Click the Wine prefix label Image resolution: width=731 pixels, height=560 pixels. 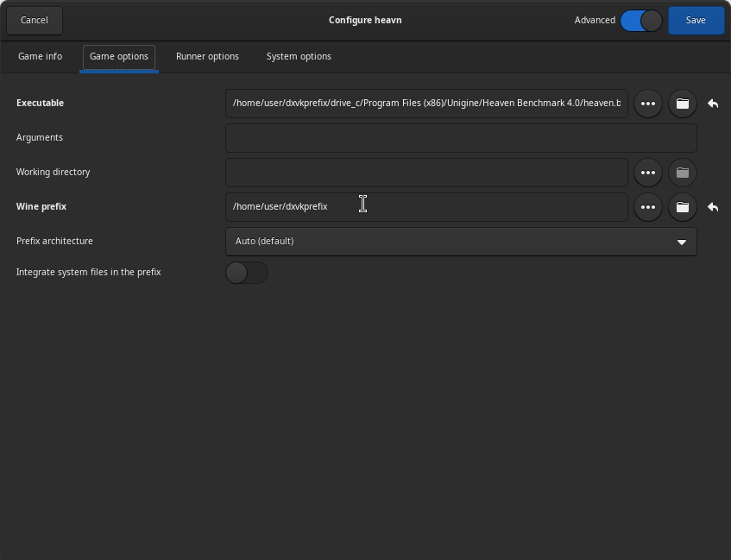tap(41, 206)
